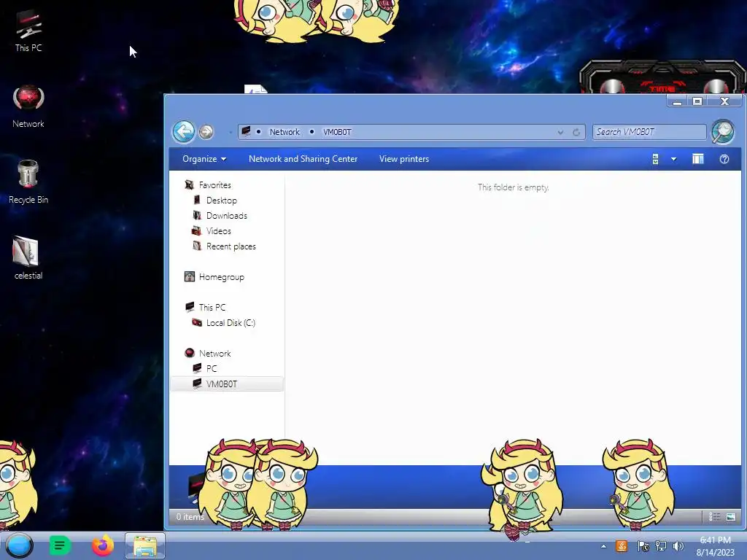Viewport: 747px width, 560px height.
Task: Switch to large thumbnails view in status bar
Action: click(x=731, y=517)
